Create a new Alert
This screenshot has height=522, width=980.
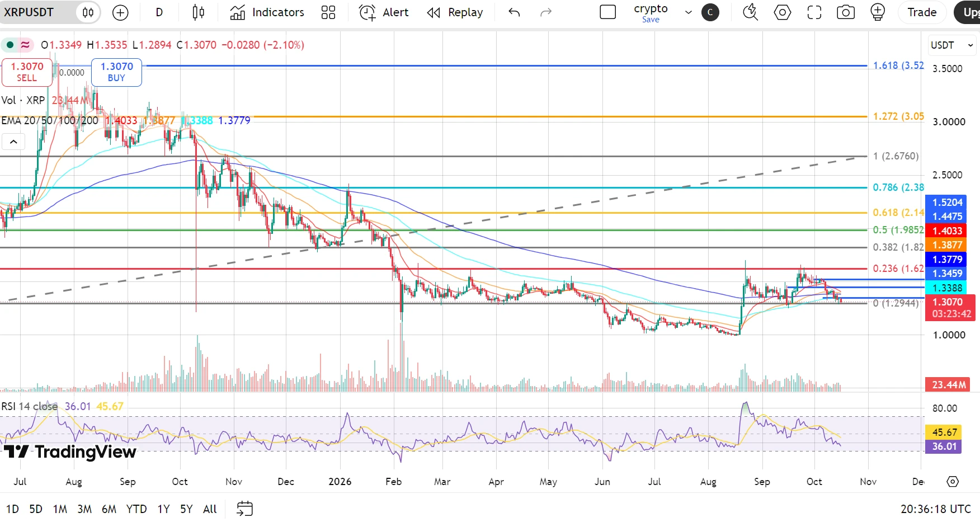point(384,12)
